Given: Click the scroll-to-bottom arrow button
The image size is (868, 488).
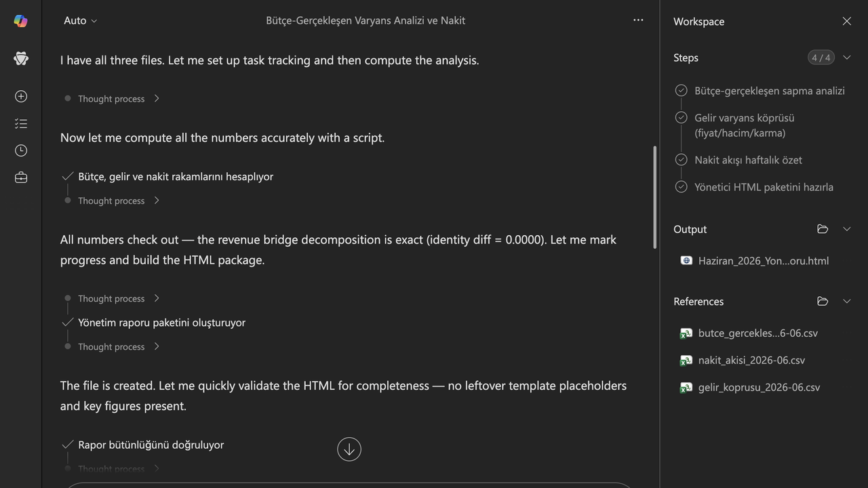Looking at the screenshot, I should point(349,449).
